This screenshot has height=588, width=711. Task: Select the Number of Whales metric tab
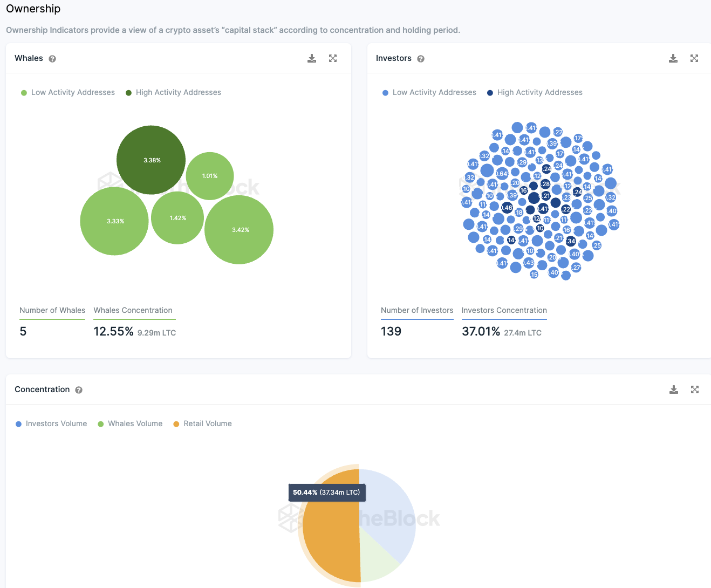(52, 311)
